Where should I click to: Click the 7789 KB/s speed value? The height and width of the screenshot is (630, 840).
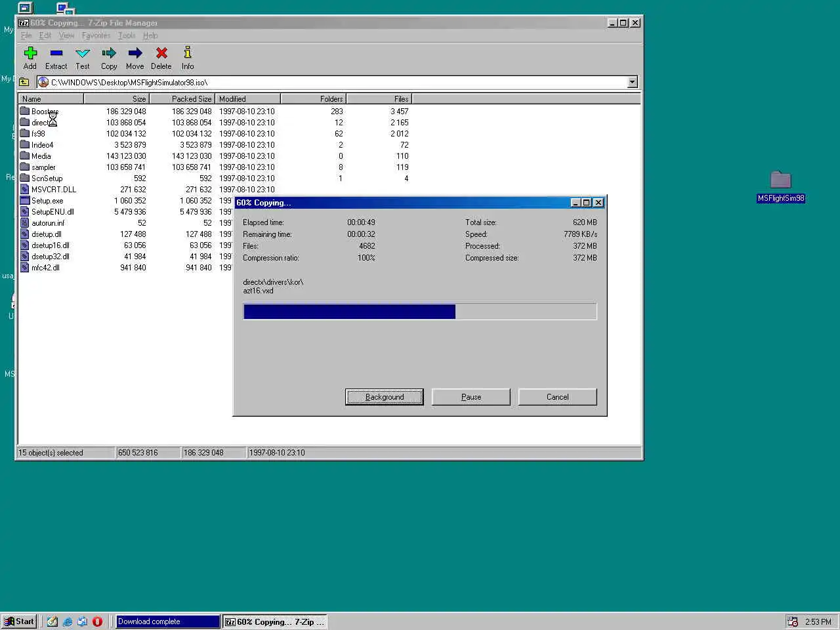[x=580, y=234]
